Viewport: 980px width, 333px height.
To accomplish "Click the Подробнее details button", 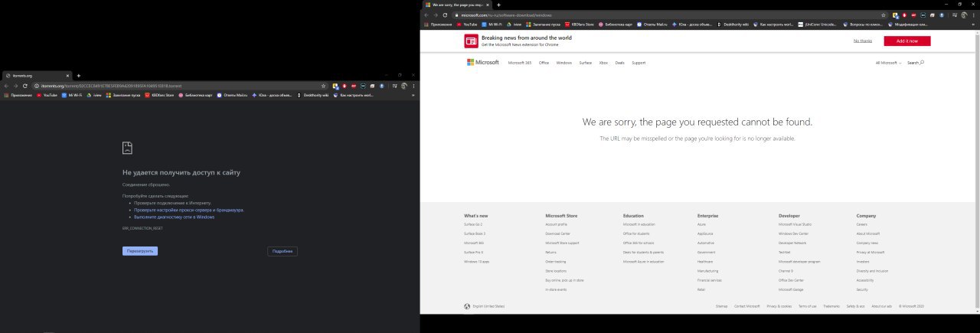I will (x=283, y=251).
